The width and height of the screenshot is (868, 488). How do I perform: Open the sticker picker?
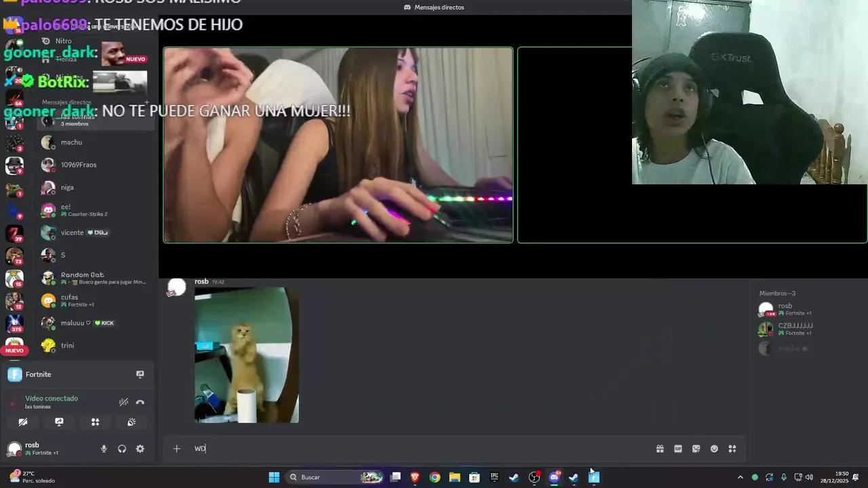pos(696,449)
